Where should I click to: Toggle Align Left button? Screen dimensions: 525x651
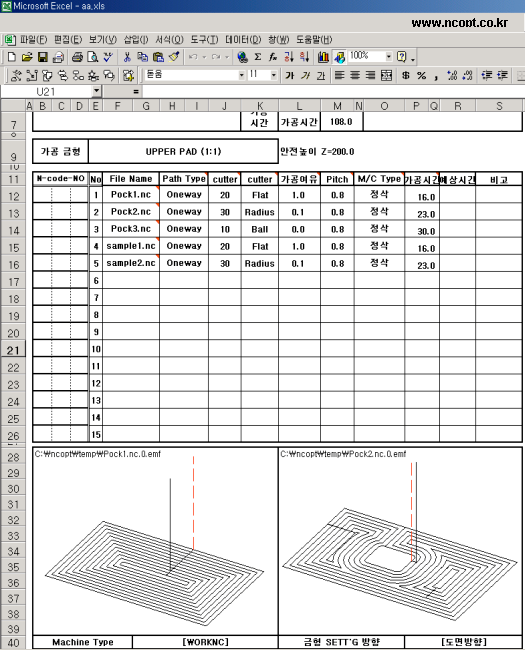[x=339, y=76]
